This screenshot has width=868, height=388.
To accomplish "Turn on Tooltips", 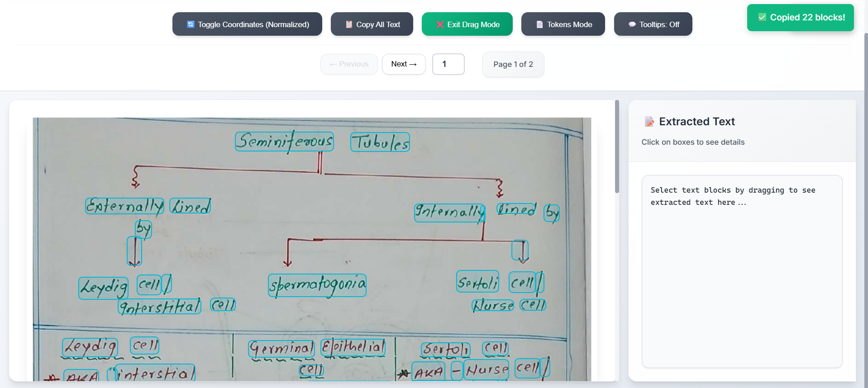I will pos(653,24).
